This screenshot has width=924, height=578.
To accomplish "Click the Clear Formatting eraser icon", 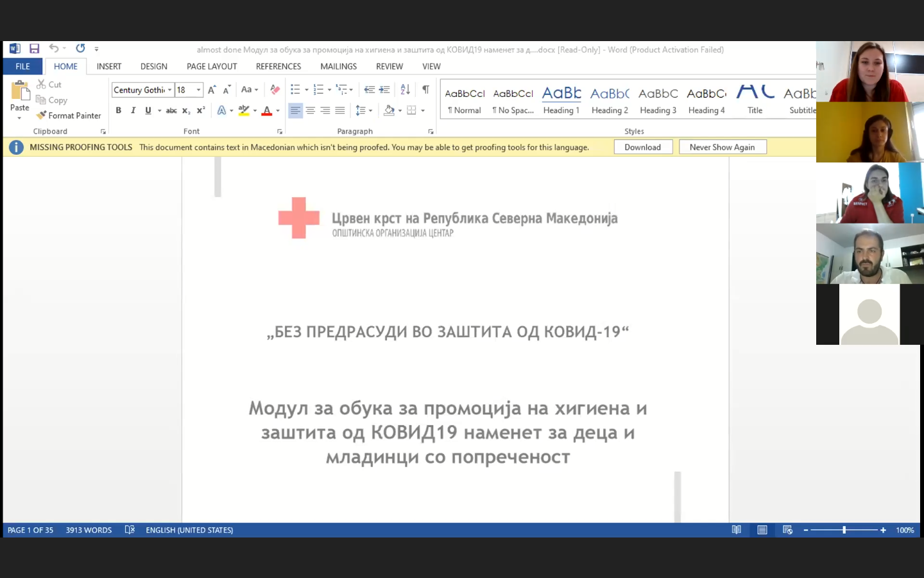I will click(275, 90).
